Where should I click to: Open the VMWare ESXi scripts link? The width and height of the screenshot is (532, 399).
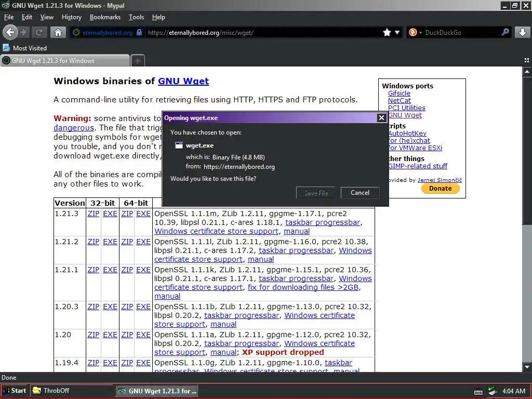coord(415,148)
